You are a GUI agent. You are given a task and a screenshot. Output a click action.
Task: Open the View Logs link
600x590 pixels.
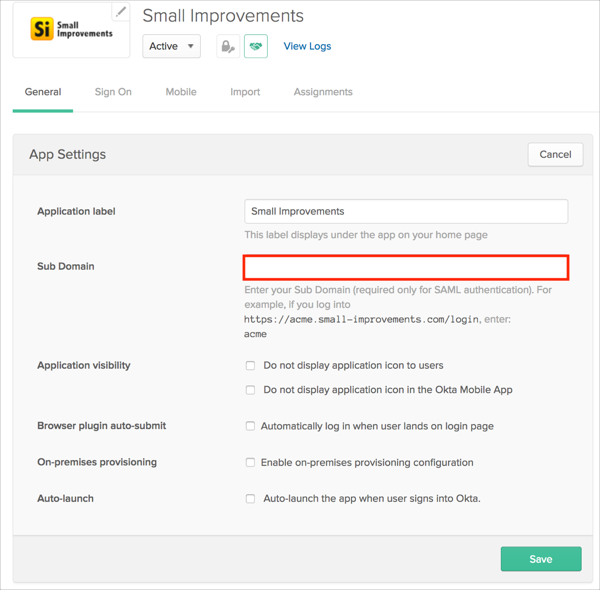coord(307,46)
